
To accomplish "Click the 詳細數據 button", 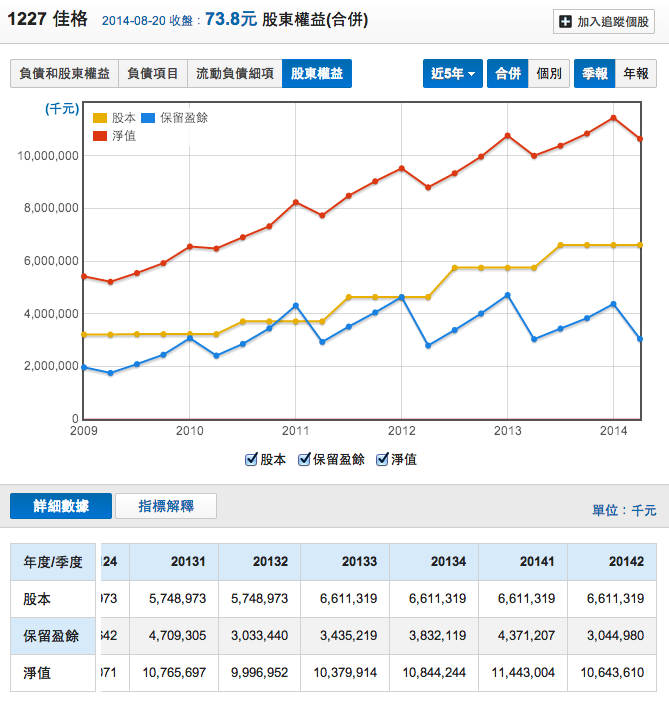I will [x=60, y=506].
